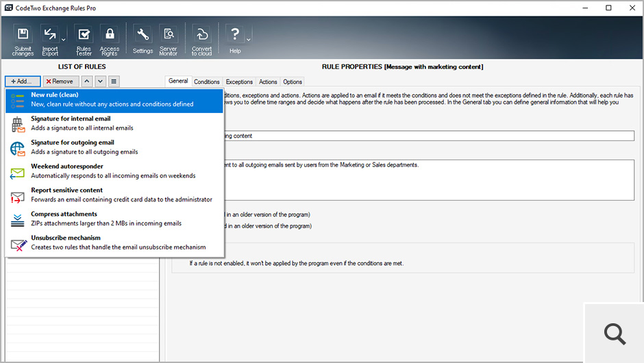The height and width of the screenshot is (363, 644).
Task: Open the Actions tab
Action: pyautogui.click(x=268, y=82)
